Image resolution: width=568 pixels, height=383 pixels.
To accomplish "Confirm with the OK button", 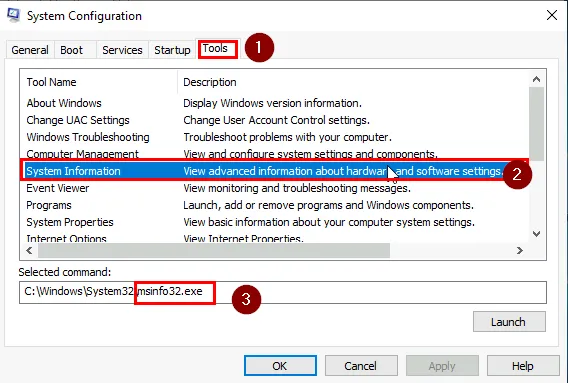I will [x=280, y=366].
